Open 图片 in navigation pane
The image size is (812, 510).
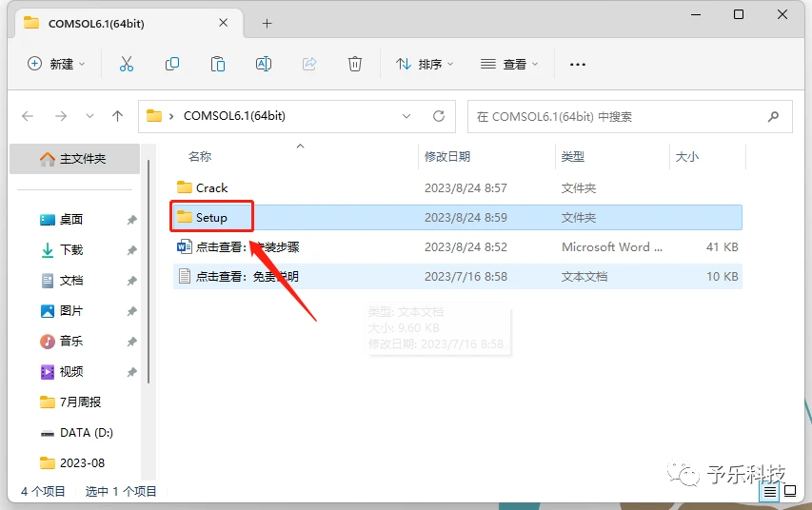tap(71, 311)
